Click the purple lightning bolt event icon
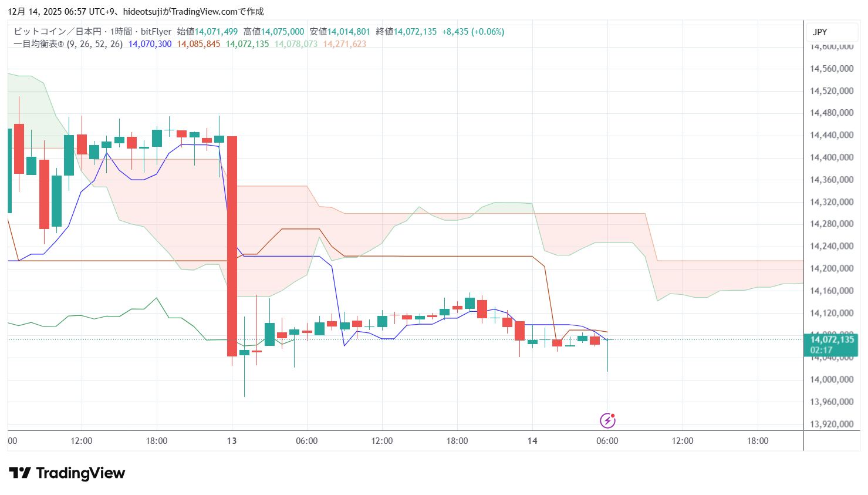The height and width of the screenshot is (495, 868). click(607, 420)
